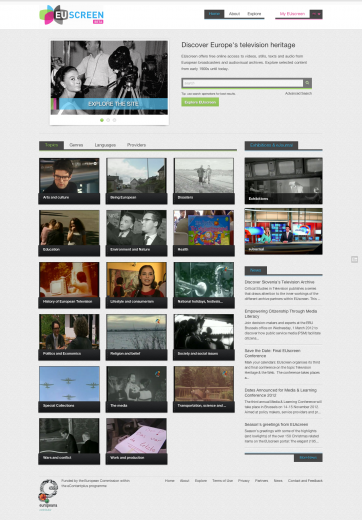The width and height of the screenshot is (362, 520).
Task: Open Politics and Economics thumbnail
Action: pyautogui.click(x=69, y=337)
